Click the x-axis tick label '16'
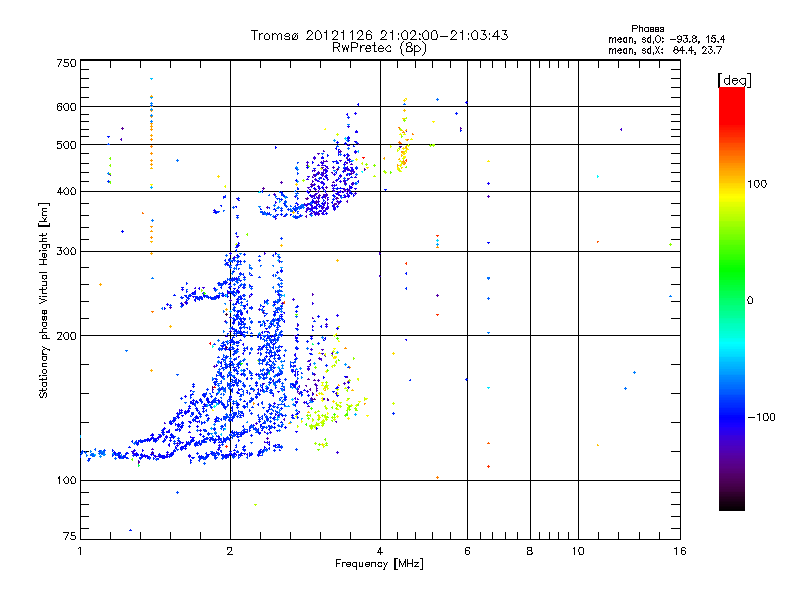Image resolution: width=800 pixels, height=600 pixels. 680,551
